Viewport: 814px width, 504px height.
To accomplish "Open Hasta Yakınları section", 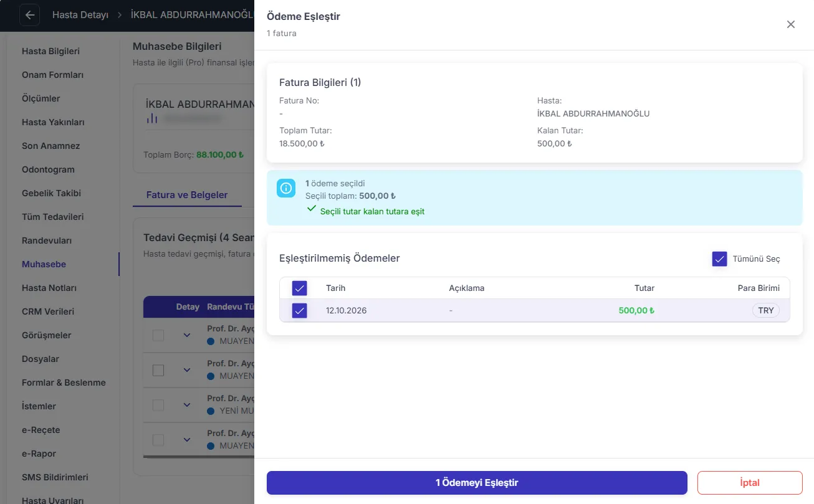I will (x=53, y=122).
